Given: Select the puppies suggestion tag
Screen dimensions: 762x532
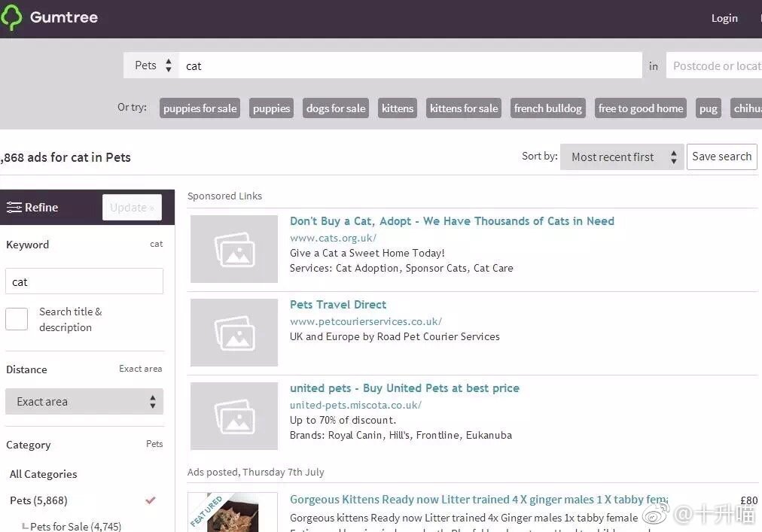Looking at the screenshot, I should click(x=271, y=108).
